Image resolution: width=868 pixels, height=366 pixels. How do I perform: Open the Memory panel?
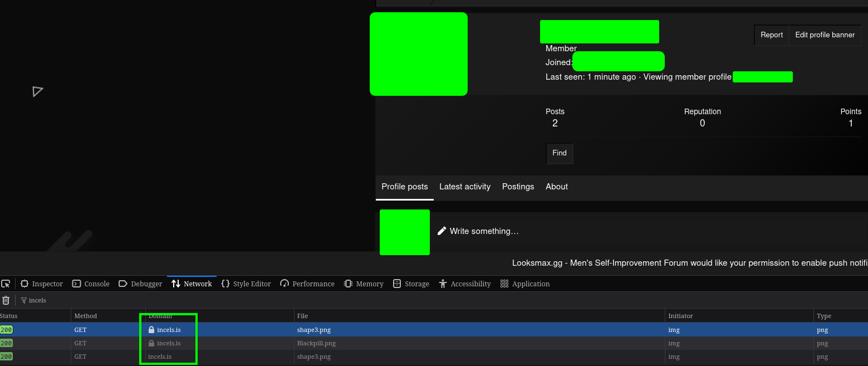(x=363, y=284)
